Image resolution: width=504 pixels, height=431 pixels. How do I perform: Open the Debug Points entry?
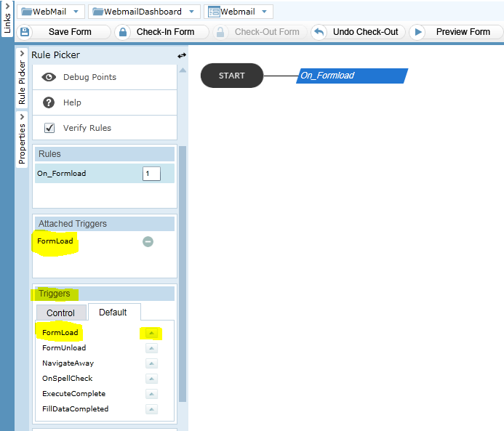105,77
